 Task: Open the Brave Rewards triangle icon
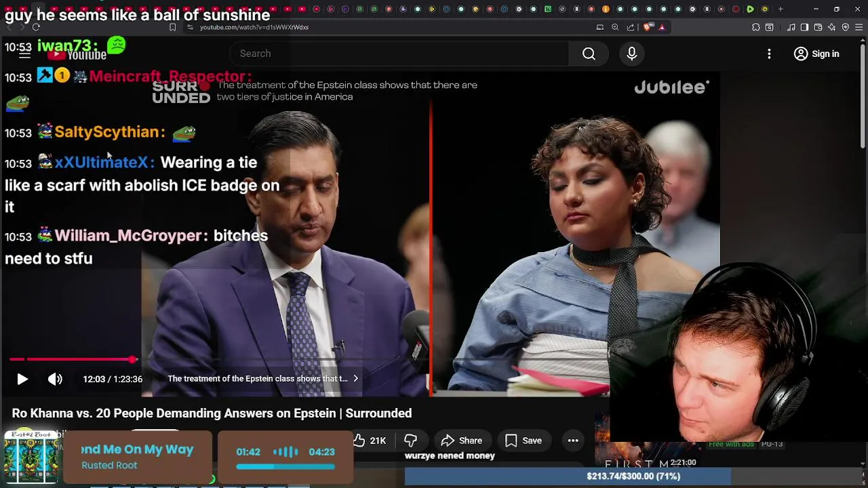(662, 27)
